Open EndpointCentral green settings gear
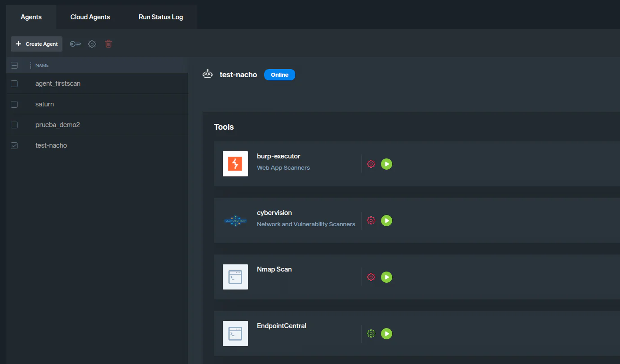 [371, 334]
